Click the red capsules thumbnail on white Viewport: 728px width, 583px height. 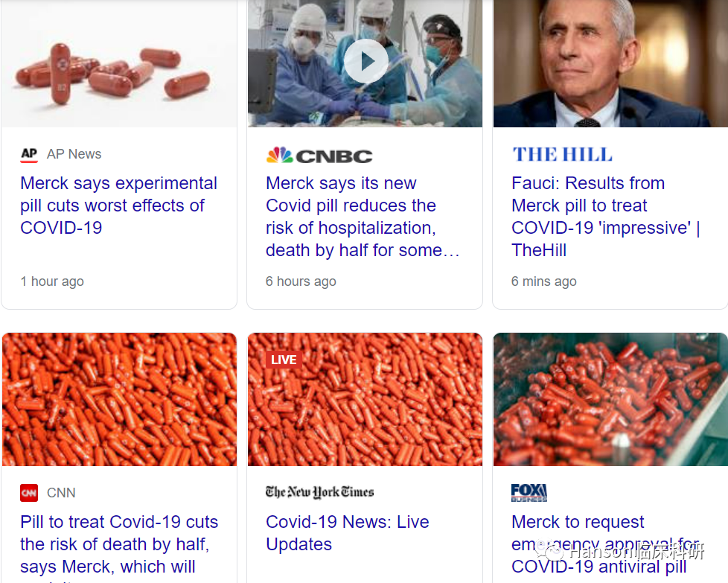coord(119,64)
